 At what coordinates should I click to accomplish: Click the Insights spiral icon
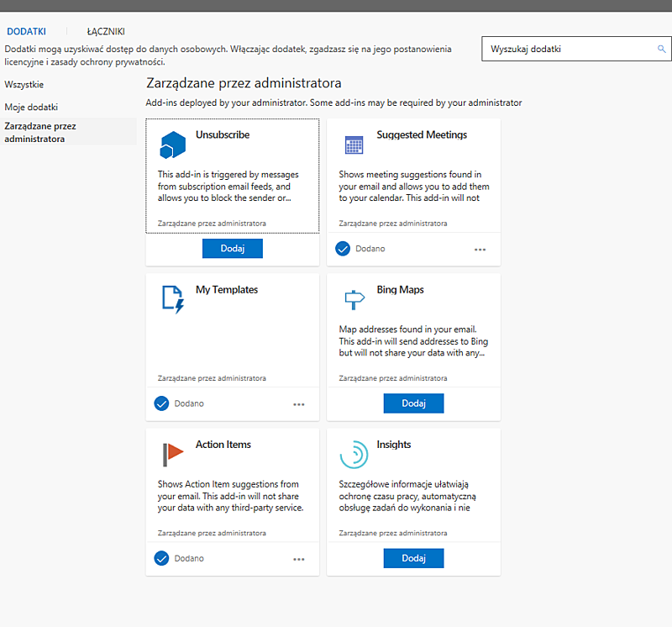tap(354, 453)
